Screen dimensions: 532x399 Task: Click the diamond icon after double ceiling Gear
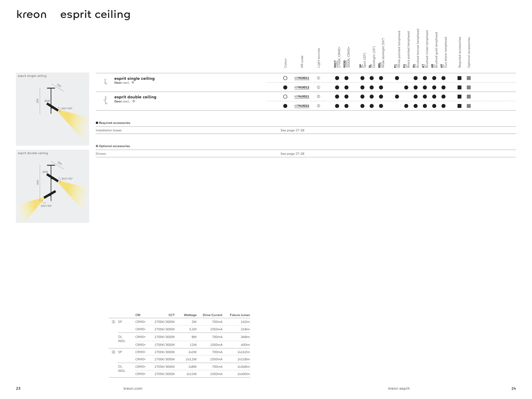[134, 101]
